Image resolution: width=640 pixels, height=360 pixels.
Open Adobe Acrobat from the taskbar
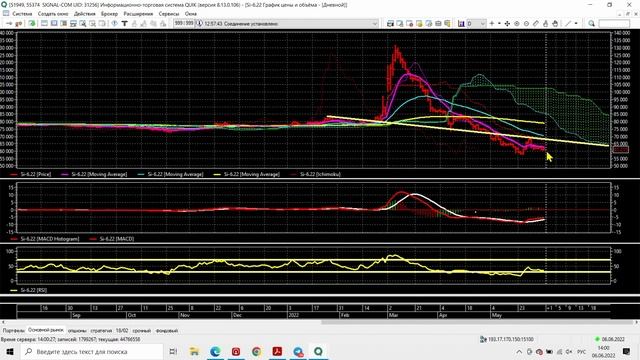pyautogui.click(x=277, y=351)
